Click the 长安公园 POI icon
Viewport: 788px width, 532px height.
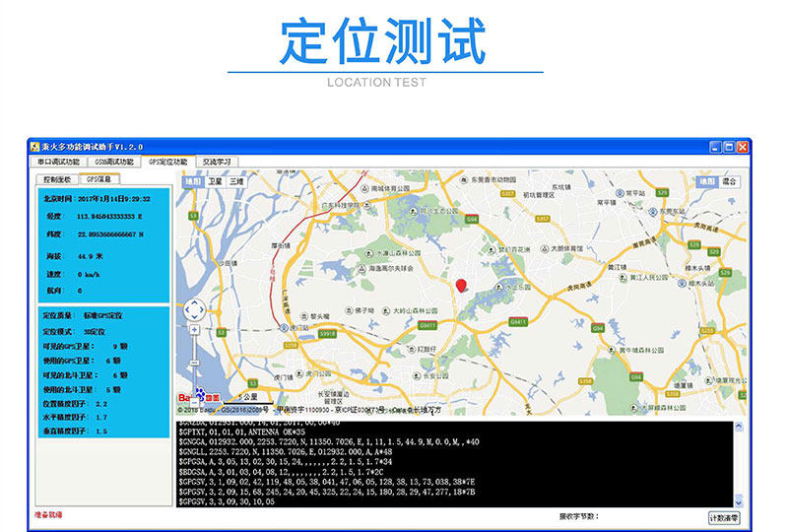tap(416, 375)
